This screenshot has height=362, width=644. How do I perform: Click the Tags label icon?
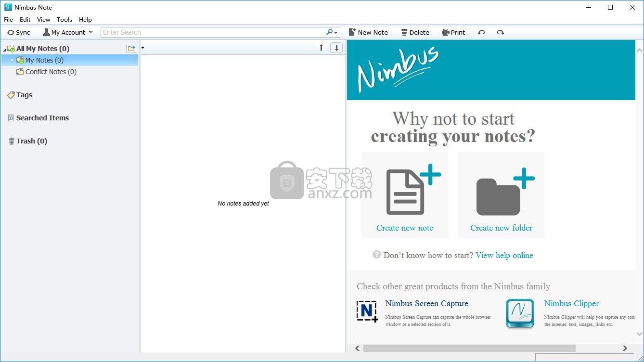[x=11, y=95]
